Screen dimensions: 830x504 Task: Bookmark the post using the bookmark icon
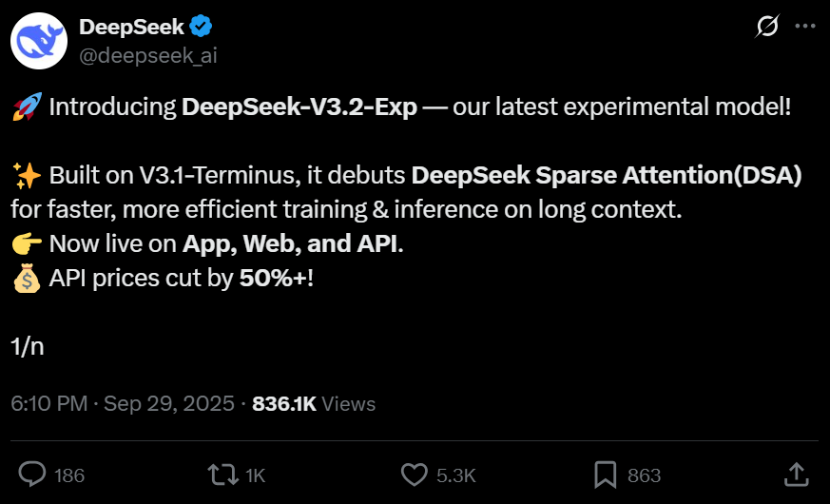605,474
